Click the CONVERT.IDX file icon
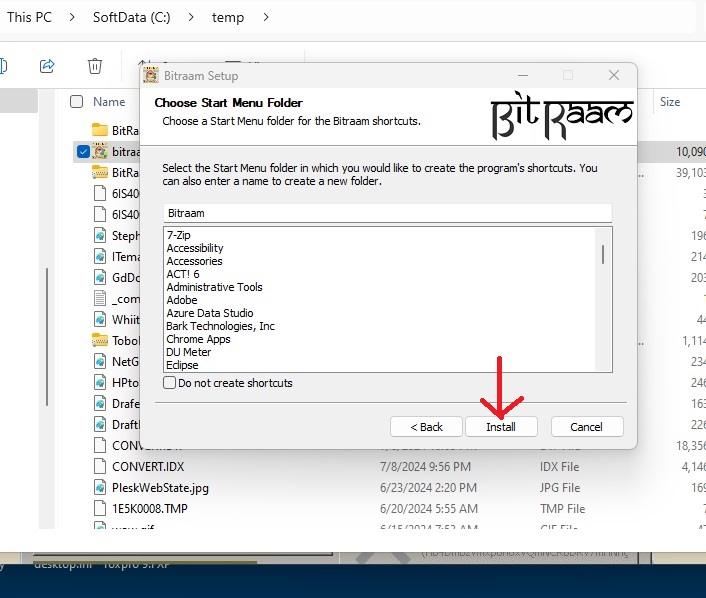Viewport: 706px width, 598px height. 100,466
